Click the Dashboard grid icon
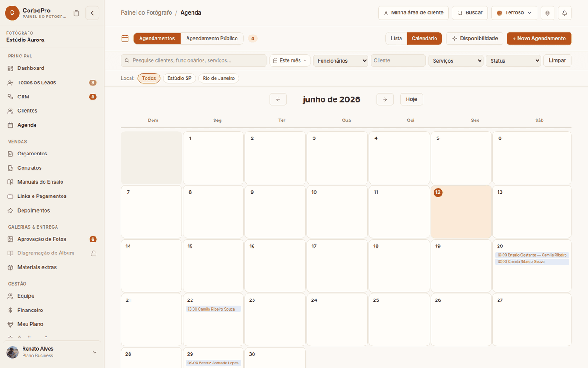This screenshot has width=588, height=368. 11,68
